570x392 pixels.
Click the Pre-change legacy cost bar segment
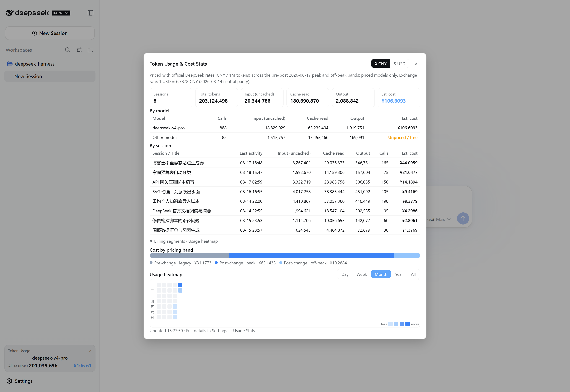pyautogui.click(x=189, y=256)
